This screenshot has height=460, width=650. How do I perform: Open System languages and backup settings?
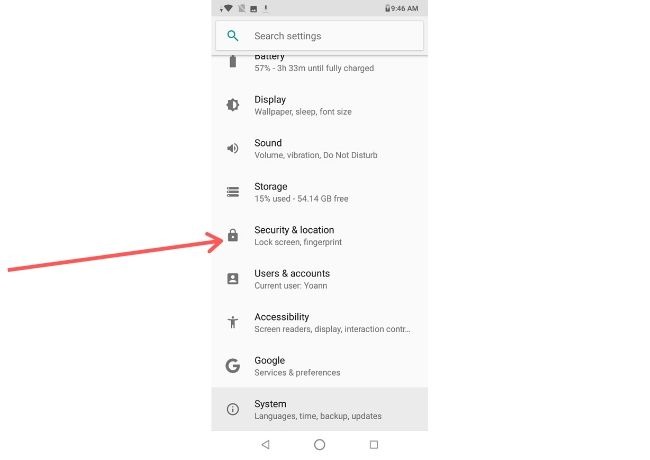(320, 409)
